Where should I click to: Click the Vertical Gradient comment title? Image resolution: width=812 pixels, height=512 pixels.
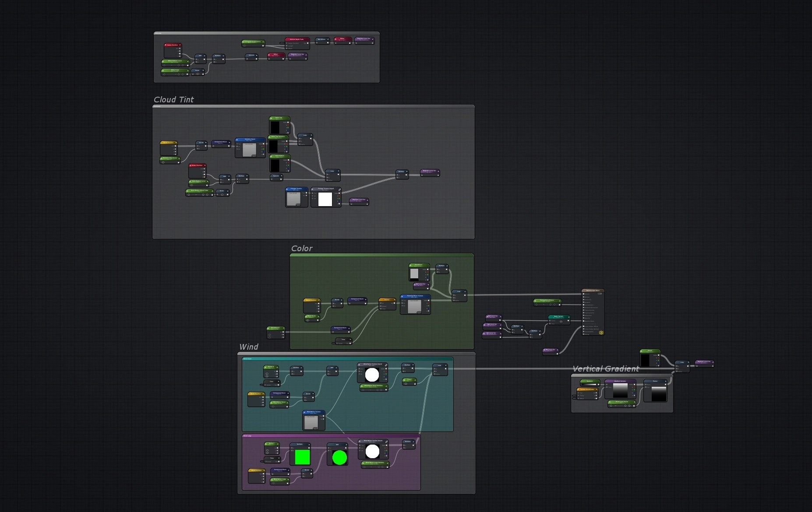pyautogui.click(x=605, y=369)
